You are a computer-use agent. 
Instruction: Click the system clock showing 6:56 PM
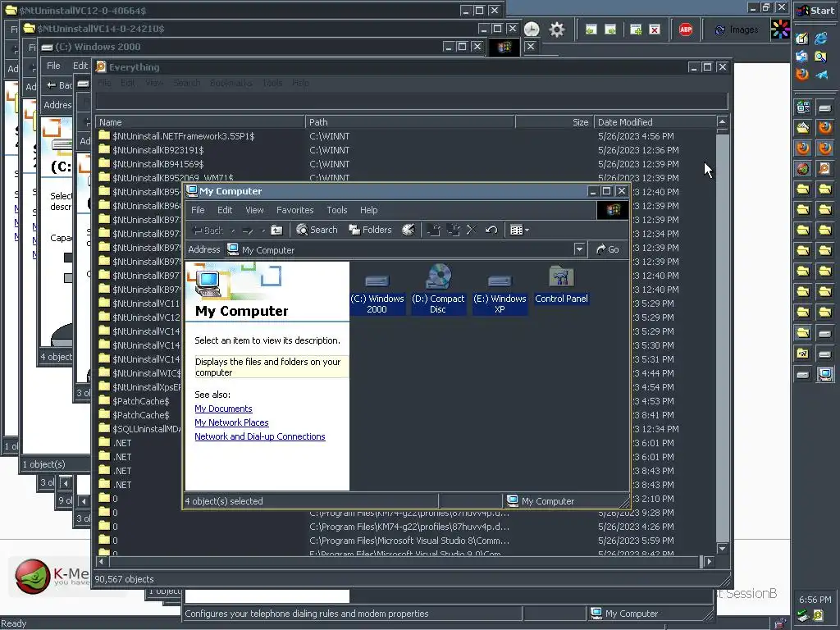click(x=815, y=600)
